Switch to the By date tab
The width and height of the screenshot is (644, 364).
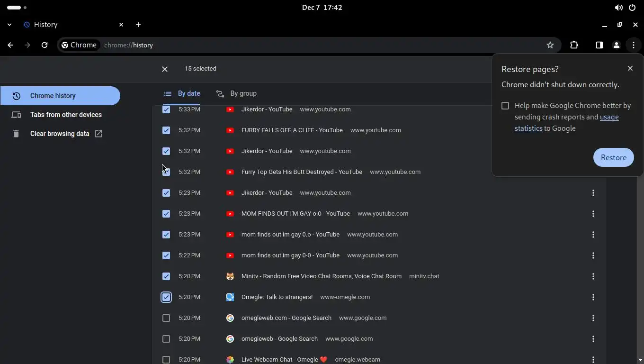click(x=182, y=93)
